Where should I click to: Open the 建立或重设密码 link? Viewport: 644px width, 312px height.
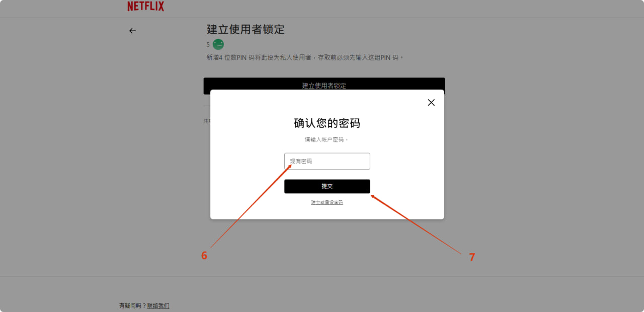327,202
